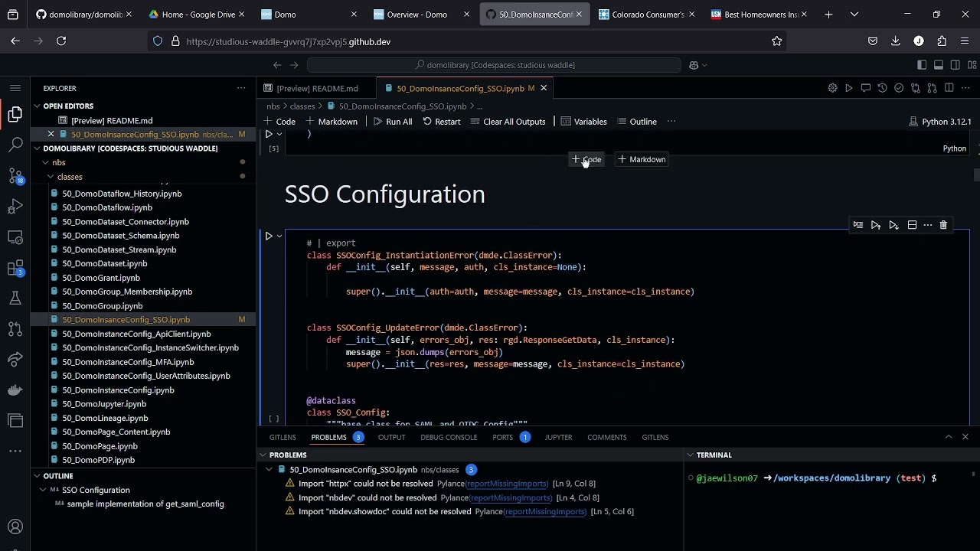The image size is (980, 551).
Task: Delete the current cell with trash icon
Action: pos(943,225)
